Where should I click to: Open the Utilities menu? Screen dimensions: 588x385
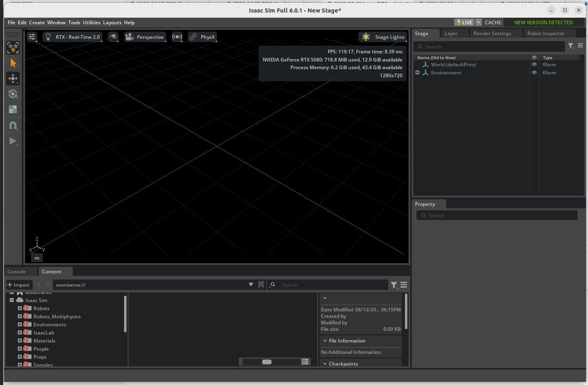pyautogui.click(x=92, y=23)
